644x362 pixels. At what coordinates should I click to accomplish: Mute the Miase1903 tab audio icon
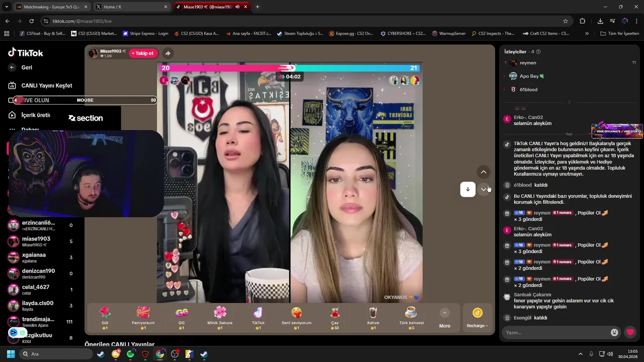[x=237, y=7]
